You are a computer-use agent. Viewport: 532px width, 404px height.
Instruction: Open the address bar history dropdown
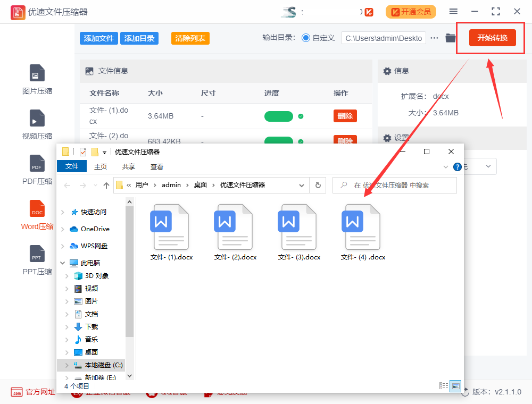point(301,185)
